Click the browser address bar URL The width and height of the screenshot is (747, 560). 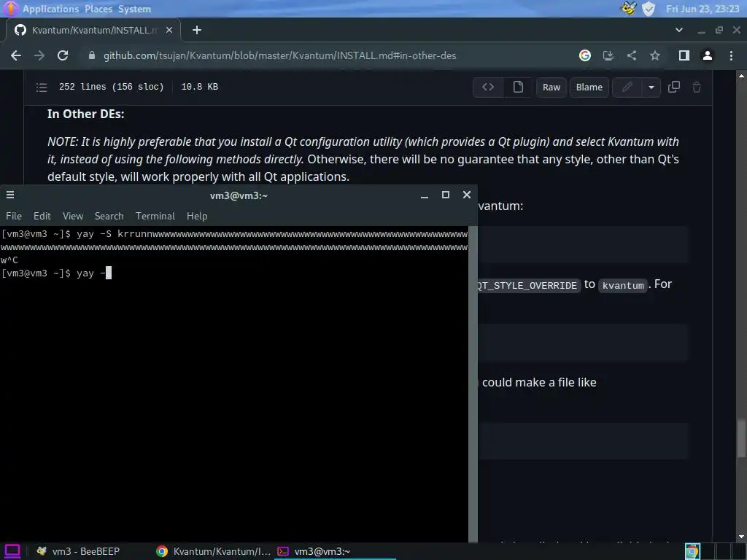279,55
